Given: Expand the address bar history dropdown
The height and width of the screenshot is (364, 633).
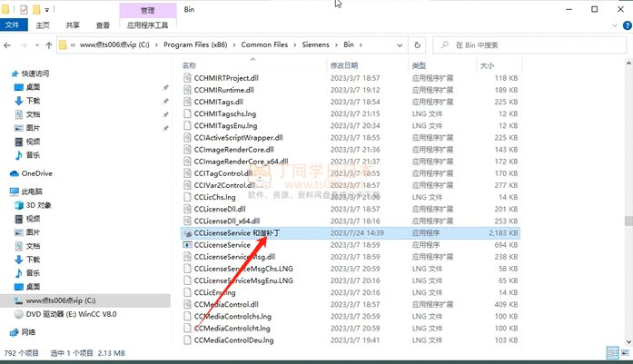Looking at the screenshot, I should tap(400, 45).
